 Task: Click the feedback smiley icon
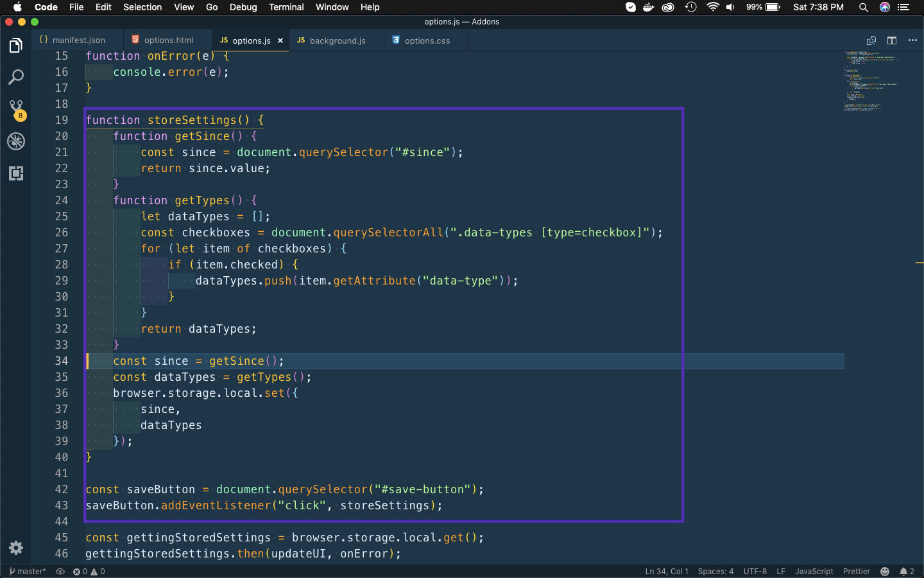click(885, 572)
